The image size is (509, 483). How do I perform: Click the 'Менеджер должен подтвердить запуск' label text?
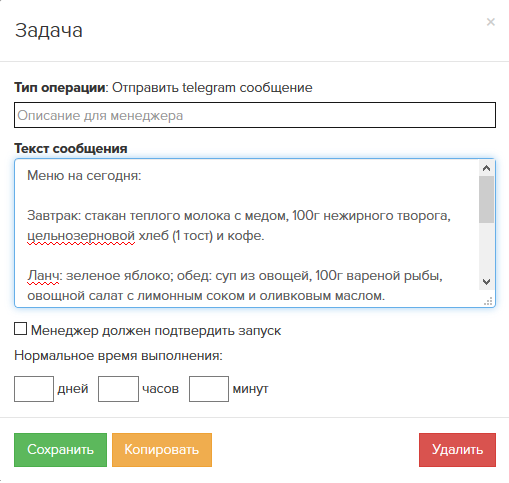tap(156, 331)
